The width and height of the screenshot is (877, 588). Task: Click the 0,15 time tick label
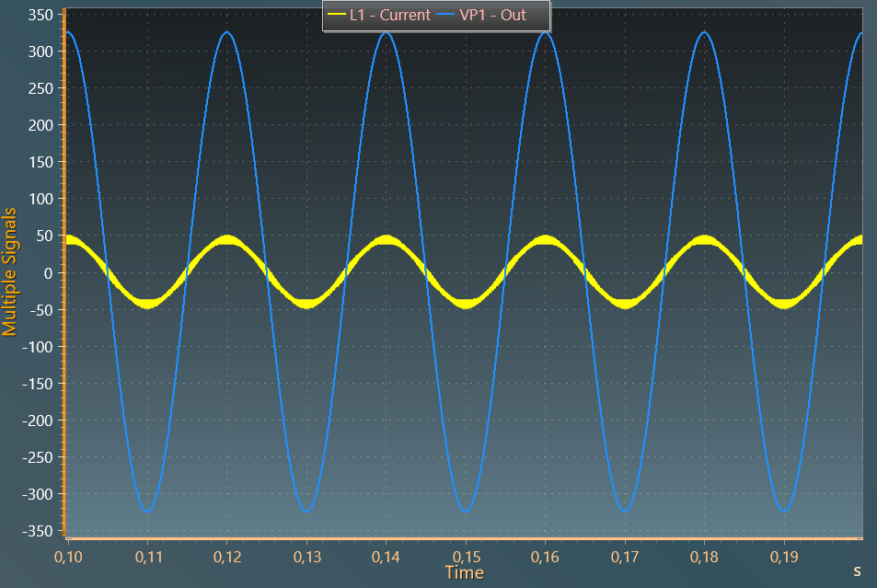(x=465, y=557)
